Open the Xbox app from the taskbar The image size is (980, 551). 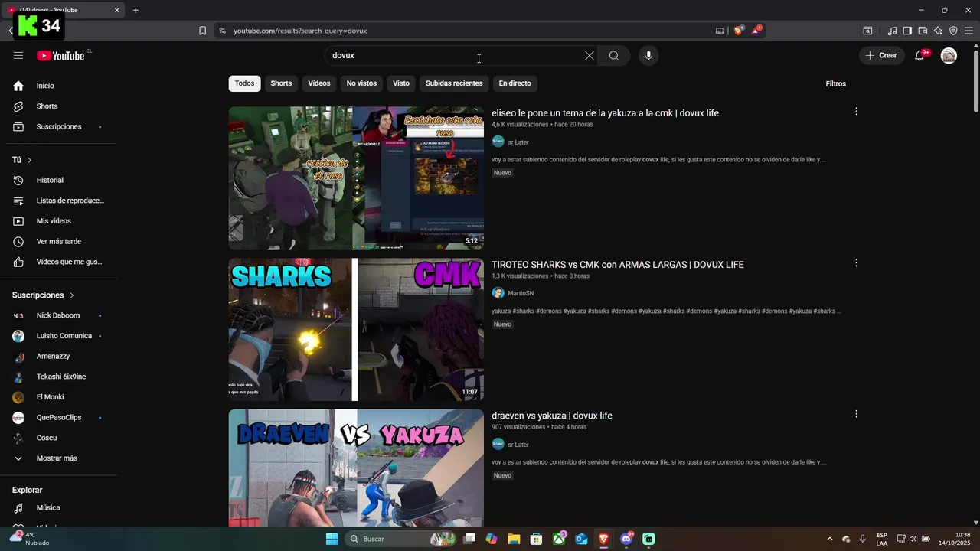[x=560, y=539]
